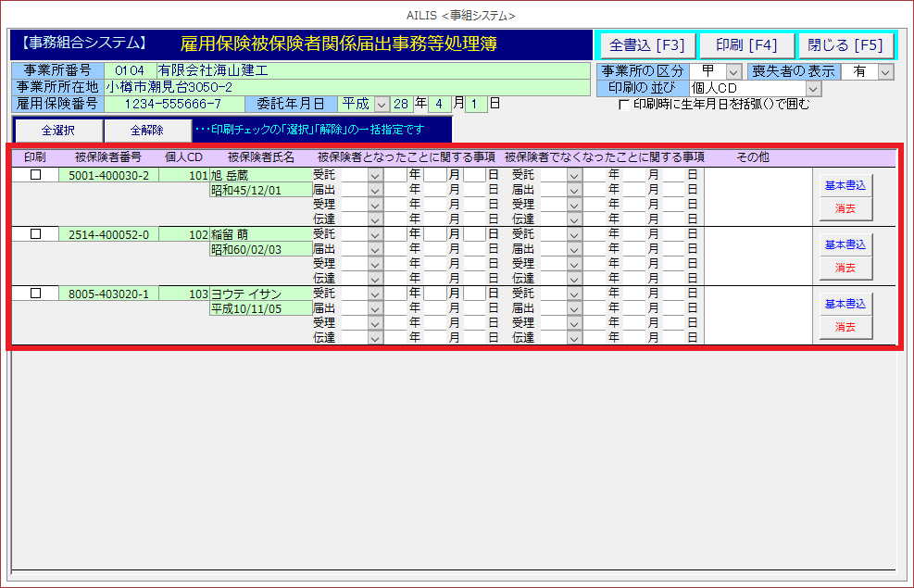Click 消去 button for 稲留 萌

click(x=845, y=268)
